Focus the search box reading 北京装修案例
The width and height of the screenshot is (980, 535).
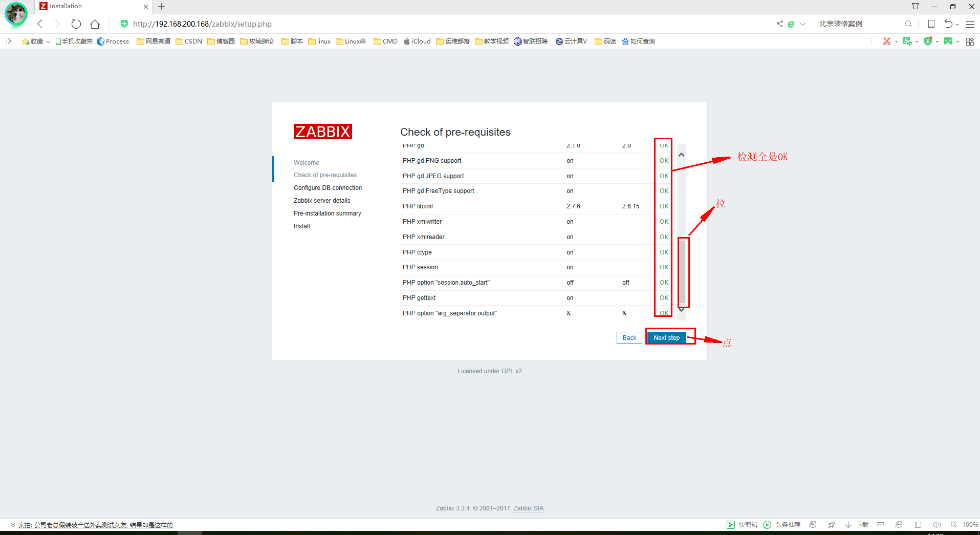click(859, 24)
